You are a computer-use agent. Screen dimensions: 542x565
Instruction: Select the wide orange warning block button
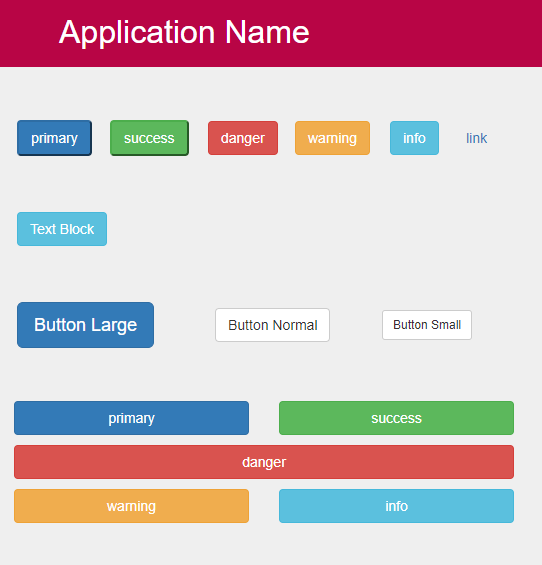tap(132, 506)
